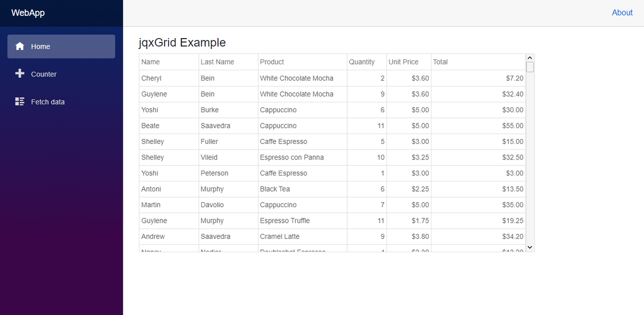Sort by the Quantity column header
This screenshot has width=644, height=315.
(x=367, y=62)
